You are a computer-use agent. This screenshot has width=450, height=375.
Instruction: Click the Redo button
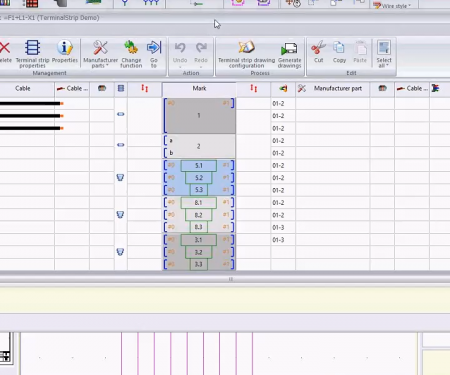201,52
